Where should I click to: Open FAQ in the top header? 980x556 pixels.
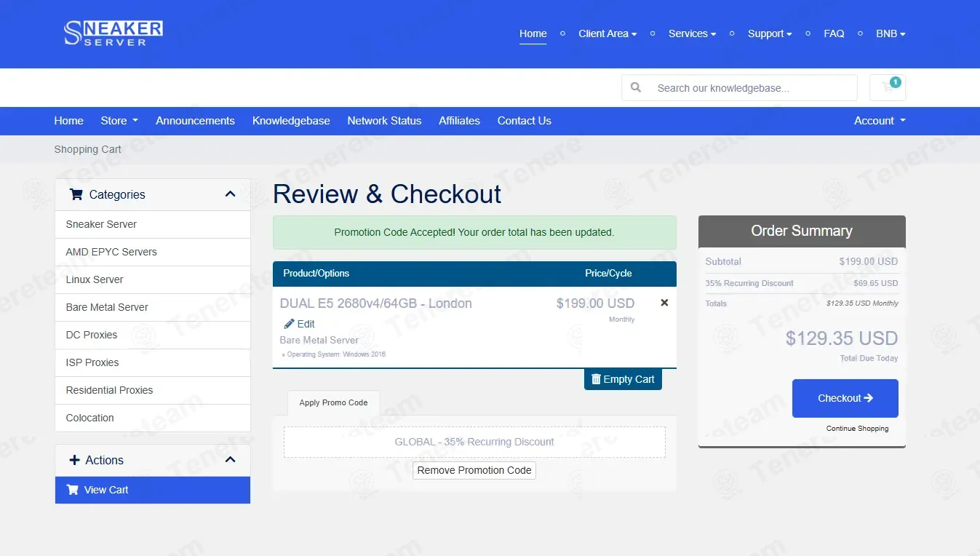pyautogui.click(x=834, y=33)
